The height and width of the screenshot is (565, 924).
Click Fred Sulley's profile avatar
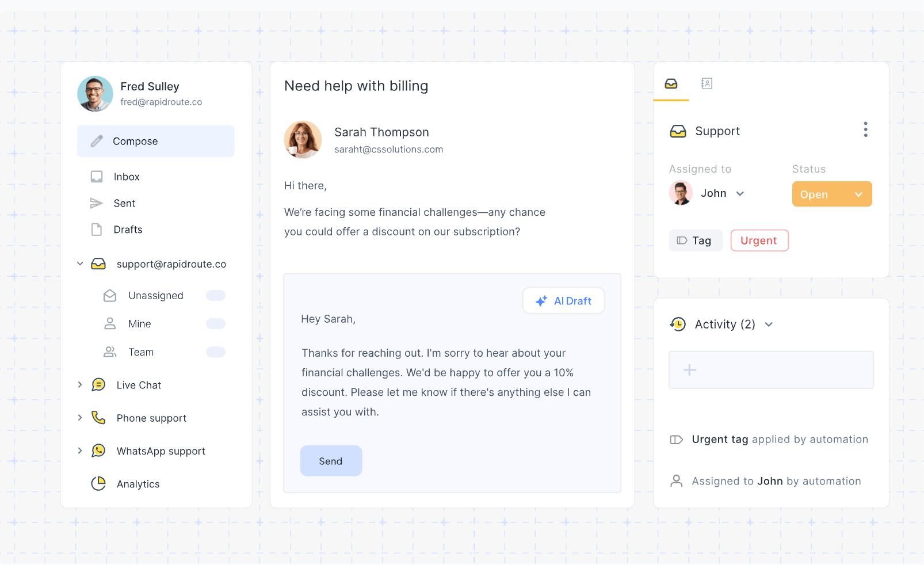[x=95, y=94]
